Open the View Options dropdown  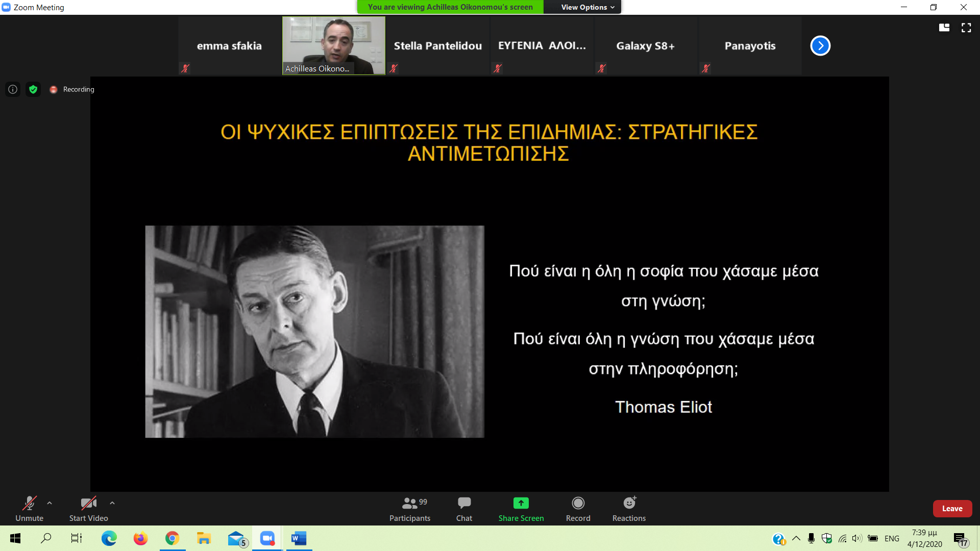[x=587, y=7]
